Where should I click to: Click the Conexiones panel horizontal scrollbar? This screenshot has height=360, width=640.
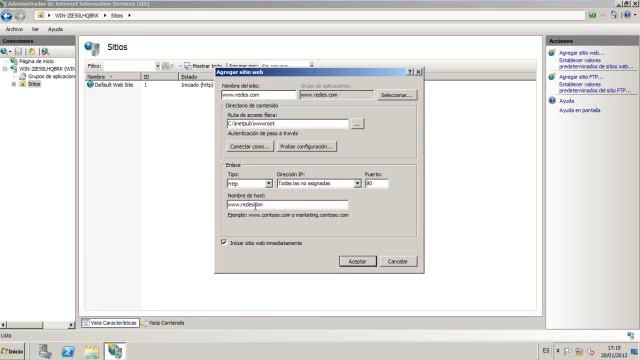(x=38, y=325)
